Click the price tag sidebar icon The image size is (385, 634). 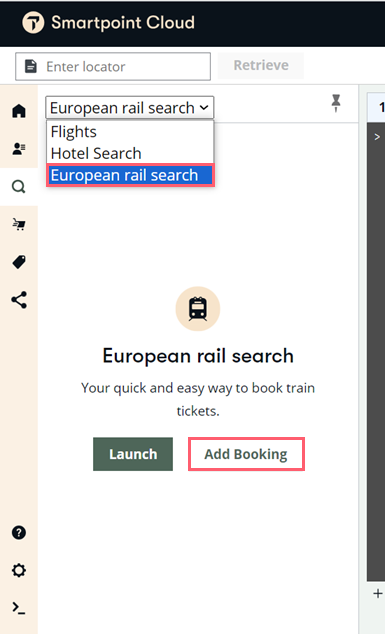point(19,262)
